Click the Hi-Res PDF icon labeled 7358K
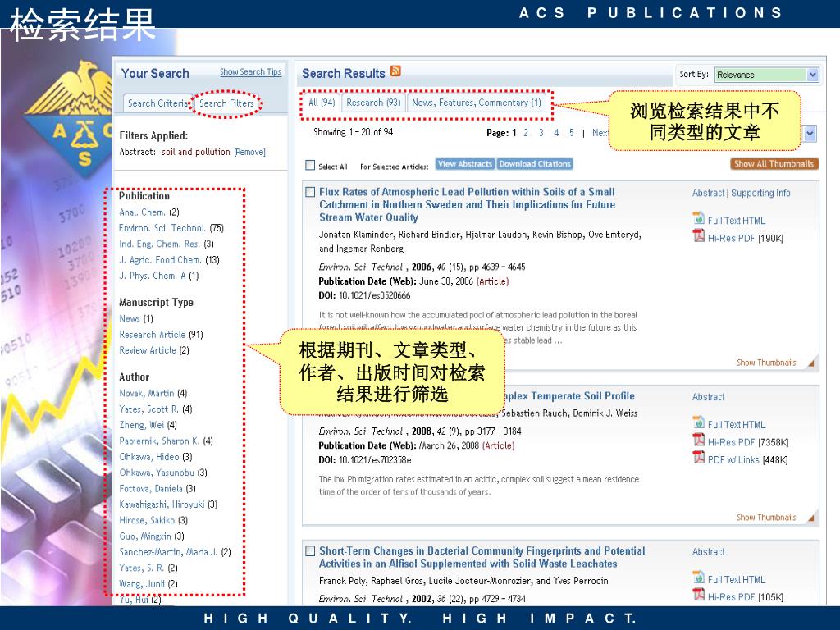The height and width of the screenshot is (630, 840). 699,441
